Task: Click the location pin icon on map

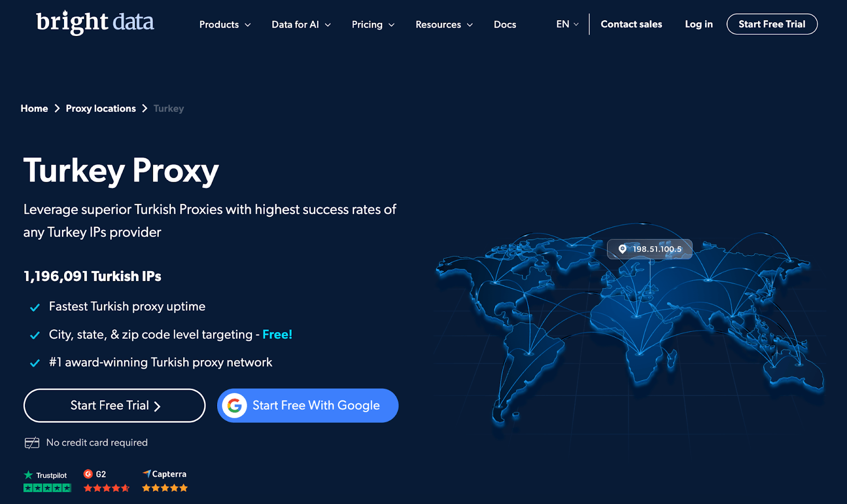Action: pos(623,249)
